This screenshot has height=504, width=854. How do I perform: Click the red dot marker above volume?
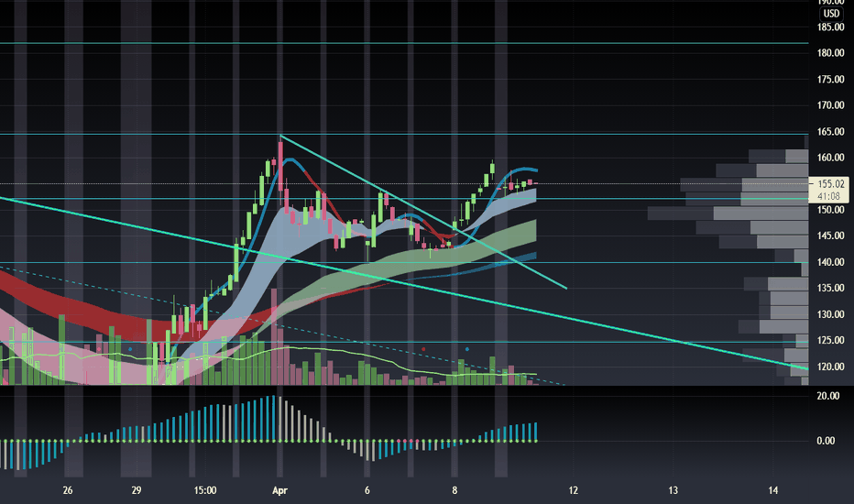pos(423,349)
